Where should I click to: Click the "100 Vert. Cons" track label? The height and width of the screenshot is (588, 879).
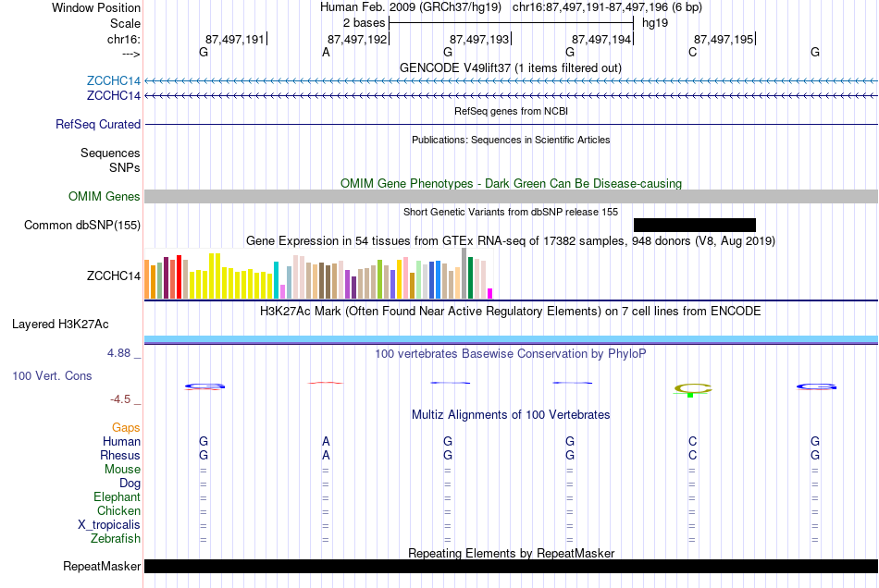[52, 375]
